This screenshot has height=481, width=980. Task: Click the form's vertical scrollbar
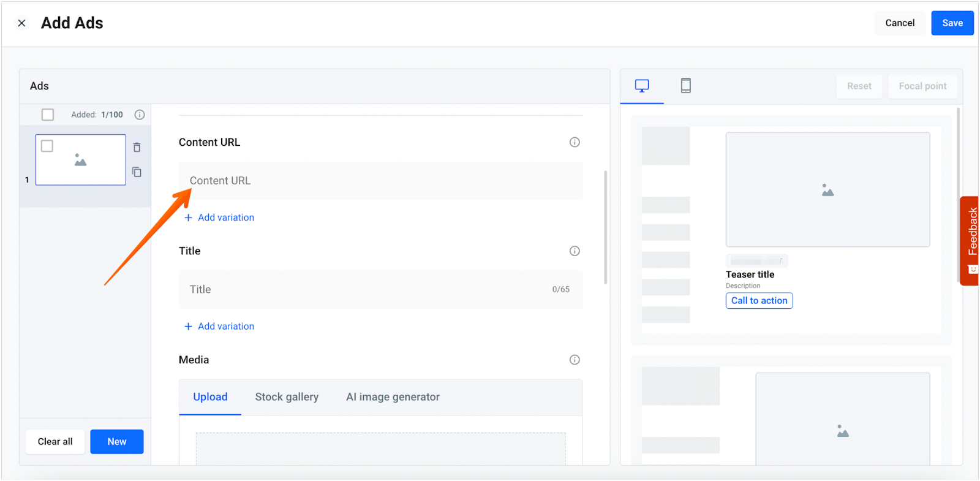(x=605, y=227)
